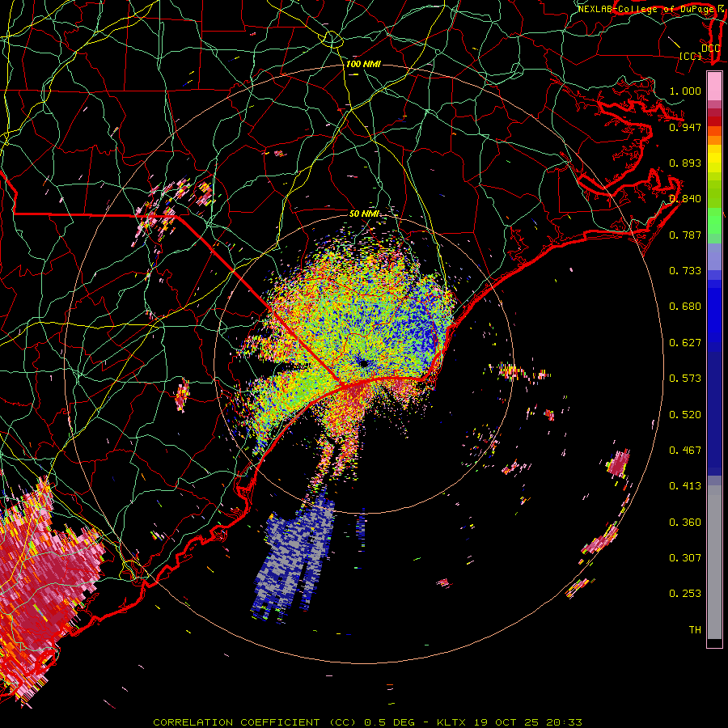This screenshot has height=728, width=728.
Task: Select the 0.787 legend value
Action: [685, 235]
